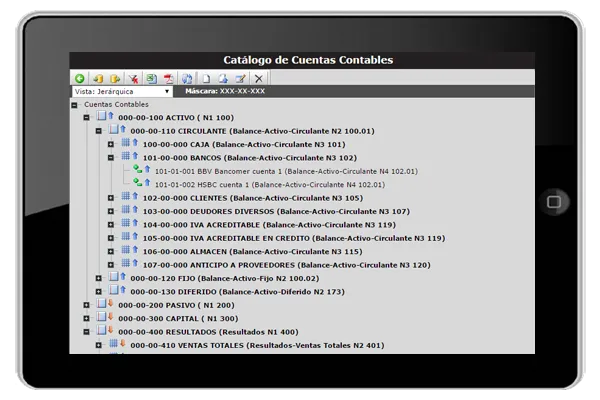
Task: Click the page icon beside ACTIVO
Action: point(101,116)
